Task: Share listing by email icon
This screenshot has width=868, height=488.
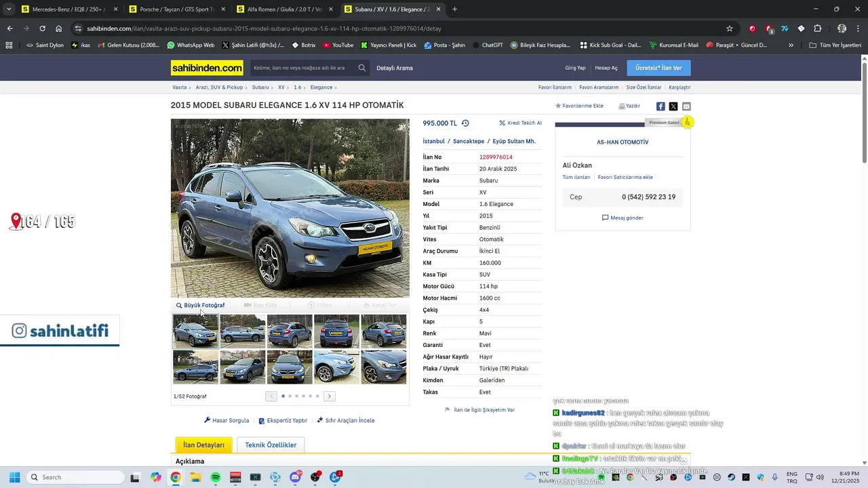Action: pos(686,106)
